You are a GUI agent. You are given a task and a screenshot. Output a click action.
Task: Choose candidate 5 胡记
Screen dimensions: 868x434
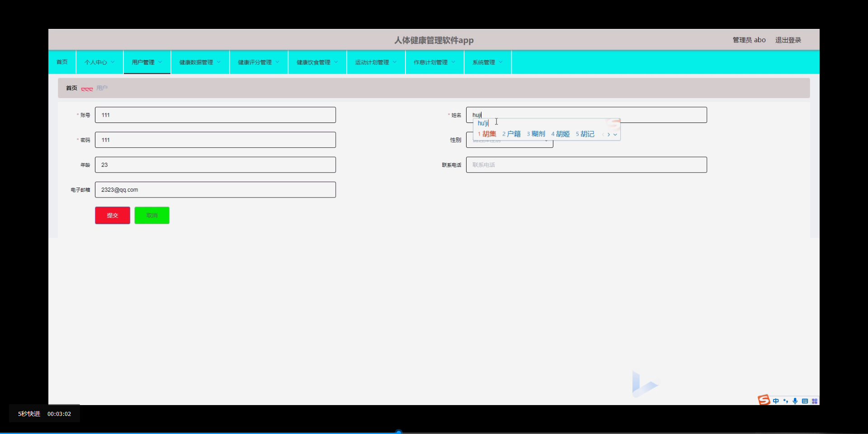(585, 134)
